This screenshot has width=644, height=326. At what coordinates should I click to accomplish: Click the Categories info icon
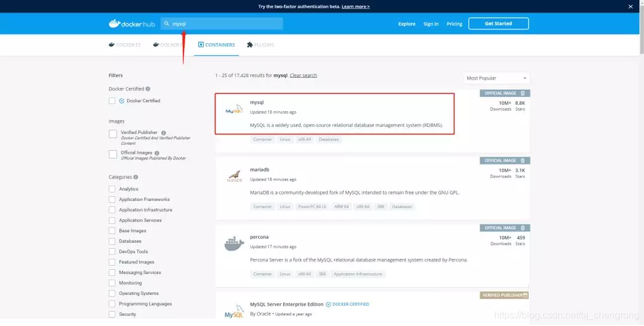[136, 177]
